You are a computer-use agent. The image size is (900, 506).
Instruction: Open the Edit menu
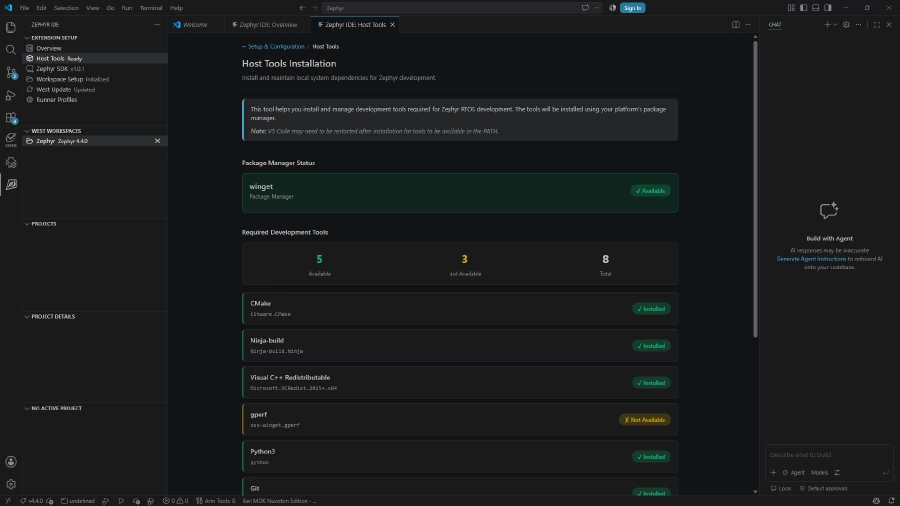(41, 8)
